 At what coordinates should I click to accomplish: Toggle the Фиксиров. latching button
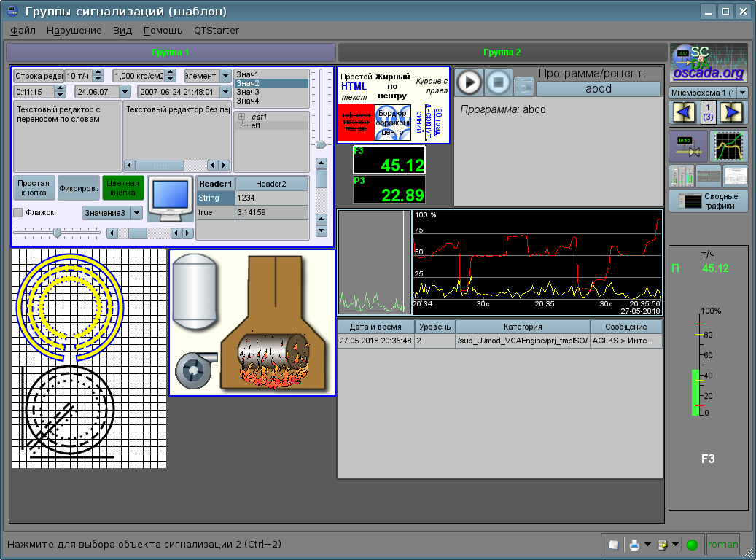[79, 188]
